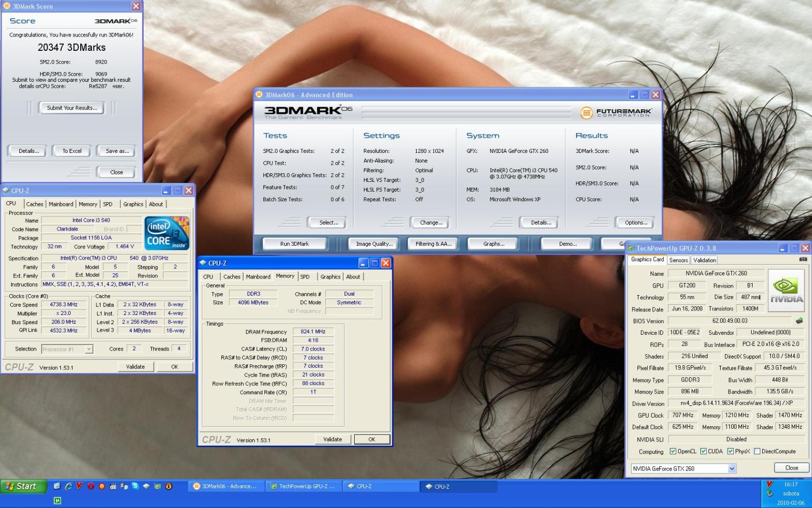
Task: Click To Excel in 3DMark Score window
Action: coord(72,151)
